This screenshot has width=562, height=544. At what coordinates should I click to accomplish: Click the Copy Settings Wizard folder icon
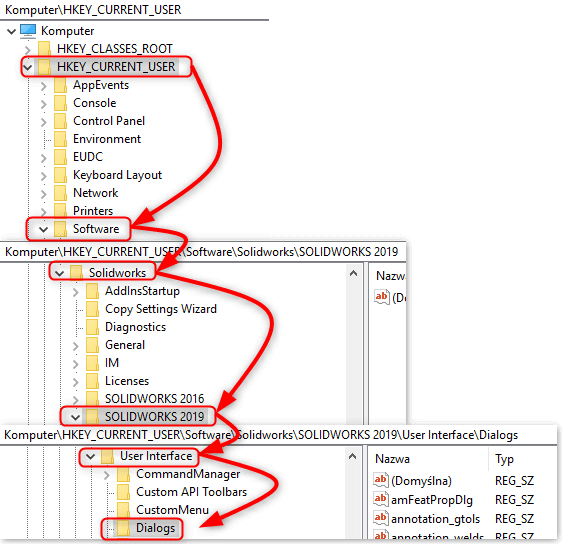(x=92, y=309)
